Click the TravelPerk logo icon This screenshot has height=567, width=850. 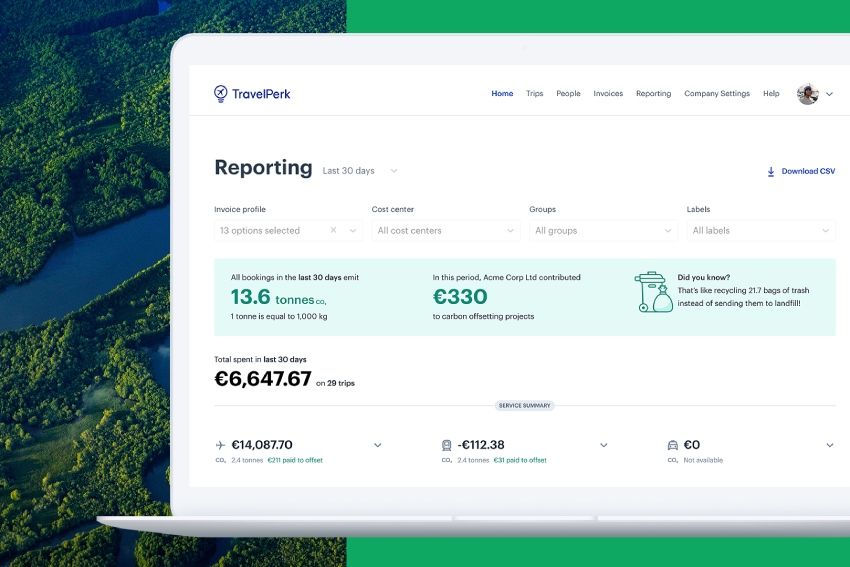pyautogui.click(x=221, y=93)
